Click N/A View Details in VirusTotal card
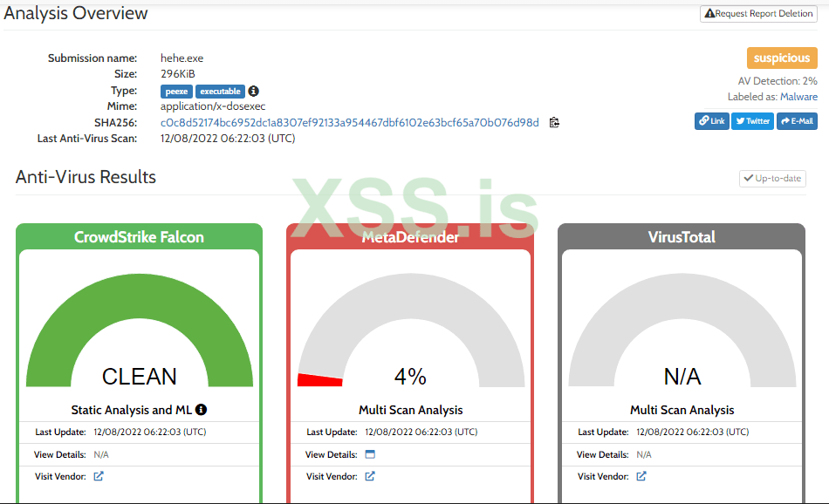 coord(644,454)
